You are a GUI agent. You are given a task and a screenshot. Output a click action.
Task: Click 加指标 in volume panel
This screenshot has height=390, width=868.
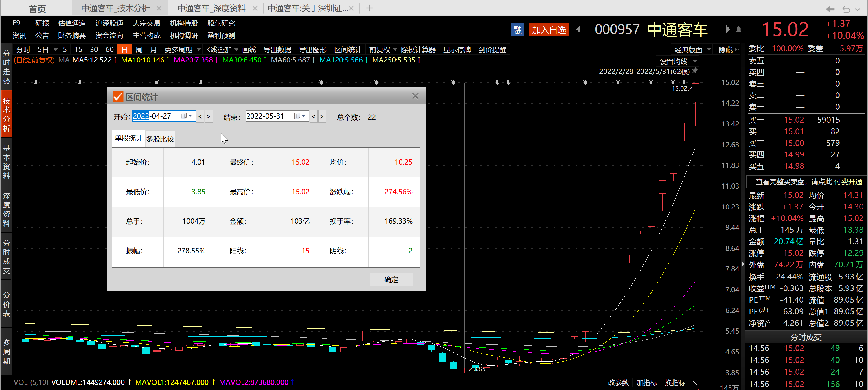click(x=647, y=382)
